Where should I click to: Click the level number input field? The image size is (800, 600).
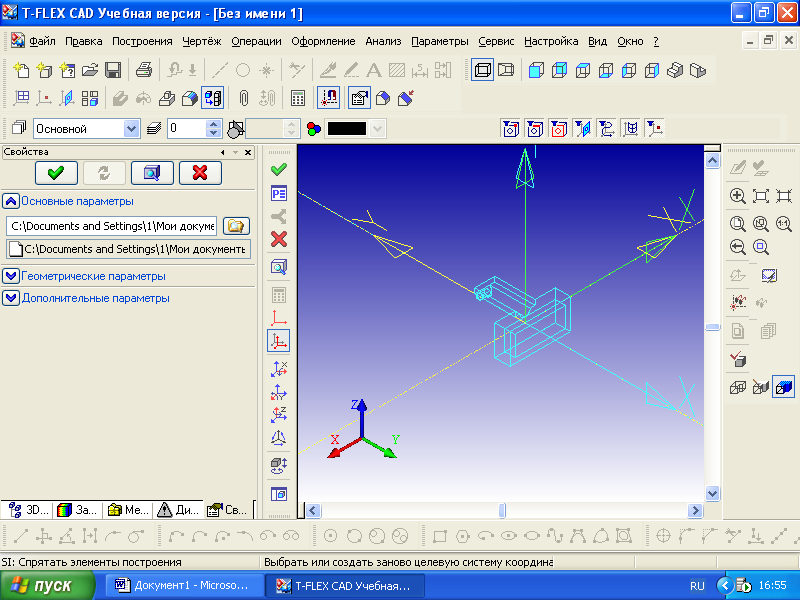tap(187, 129)
